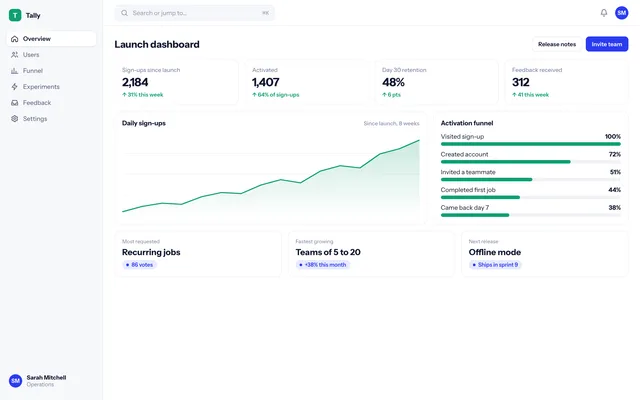Click the Launch dashboard heading

coord(157,44)
